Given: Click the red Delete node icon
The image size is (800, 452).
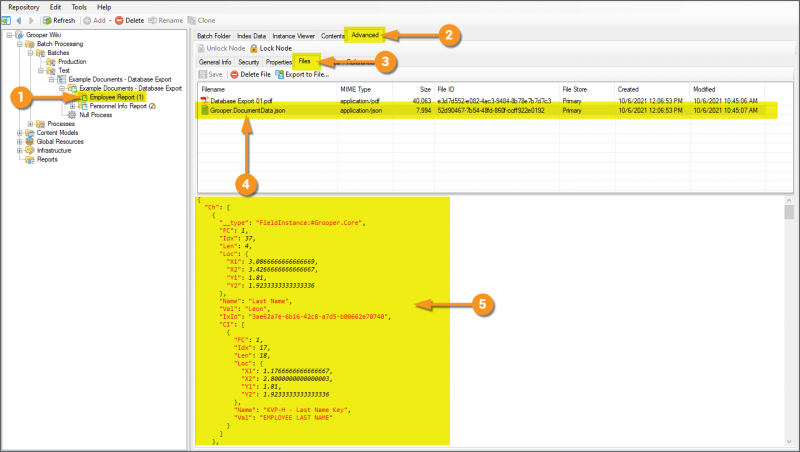Looking at the screenshot, I should pos(120,20).
